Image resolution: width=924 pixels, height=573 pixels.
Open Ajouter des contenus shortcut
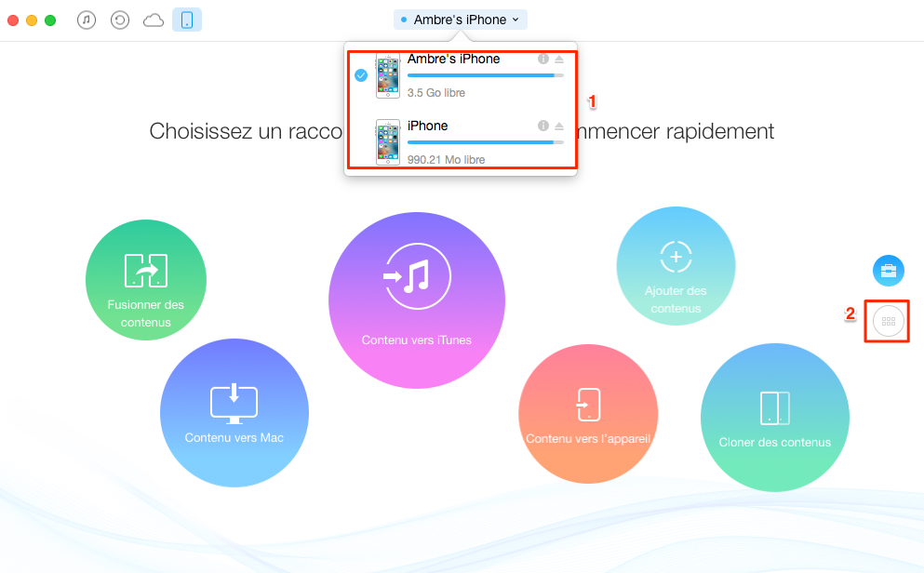(x=676, y=266)
